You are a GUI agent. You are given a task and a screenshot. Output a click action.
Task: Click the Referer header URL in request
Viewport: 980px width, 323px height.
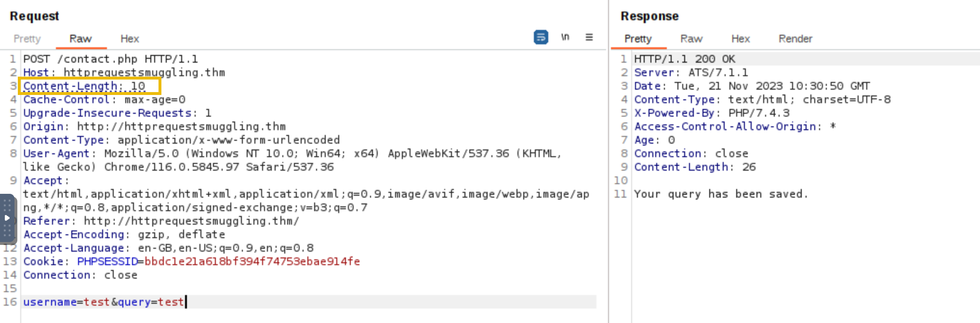(x=191, y=221)
